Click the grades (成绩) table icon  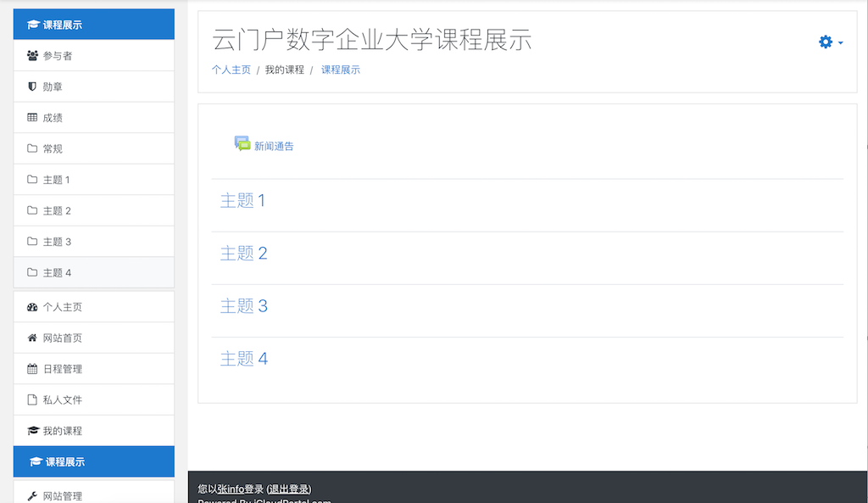32,118
